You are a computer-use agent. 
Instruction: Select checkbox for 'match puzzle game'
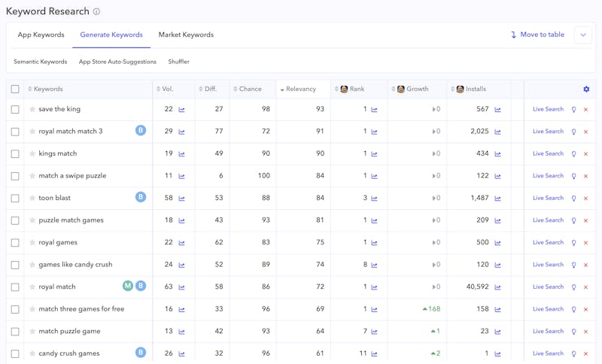15,332
